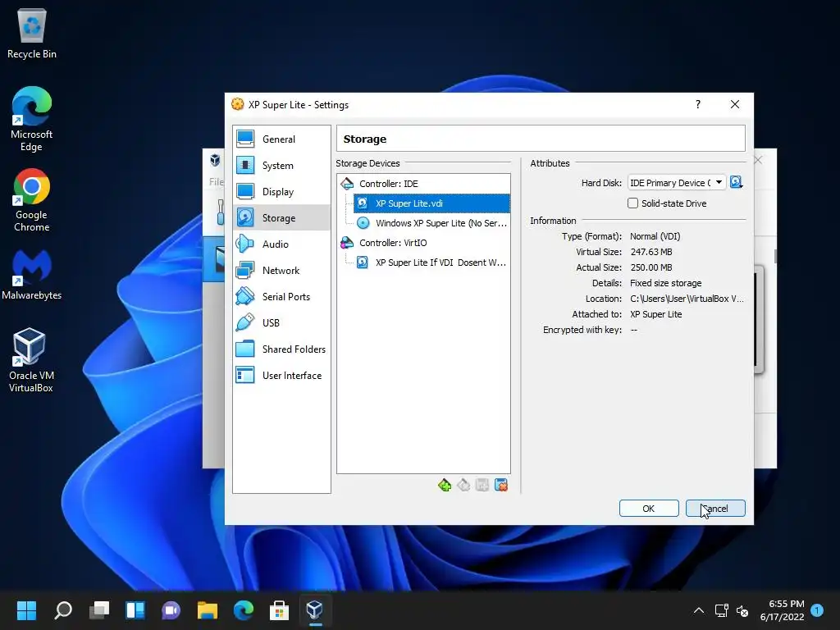The height and width of the screenshot is (630, 840).
Task: Click the OK button
Action: tap(649, 509)
